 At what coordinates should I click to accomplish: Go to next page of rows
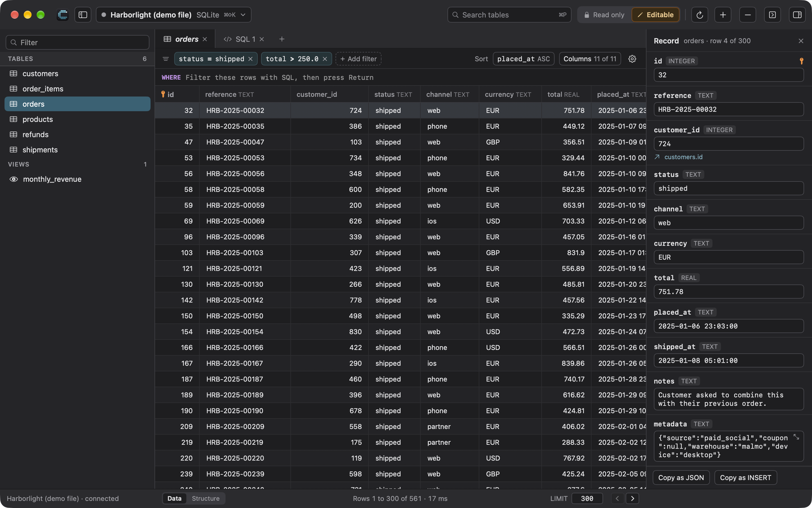coord(632,498)
